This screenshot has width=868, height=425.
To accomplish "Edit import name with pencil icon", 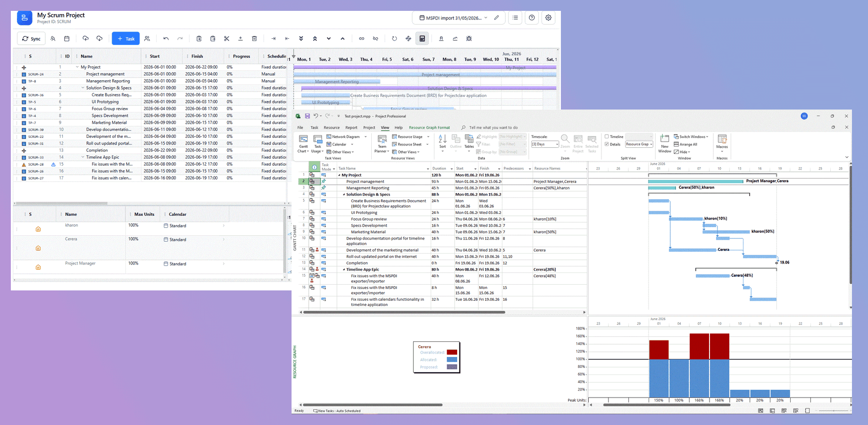I will 496,18.
